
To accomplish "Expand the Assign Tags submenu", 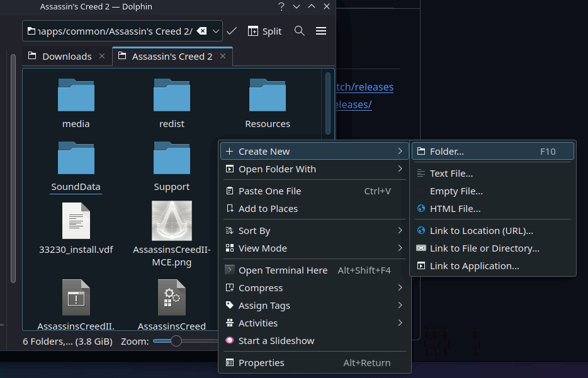I will 314,306.
